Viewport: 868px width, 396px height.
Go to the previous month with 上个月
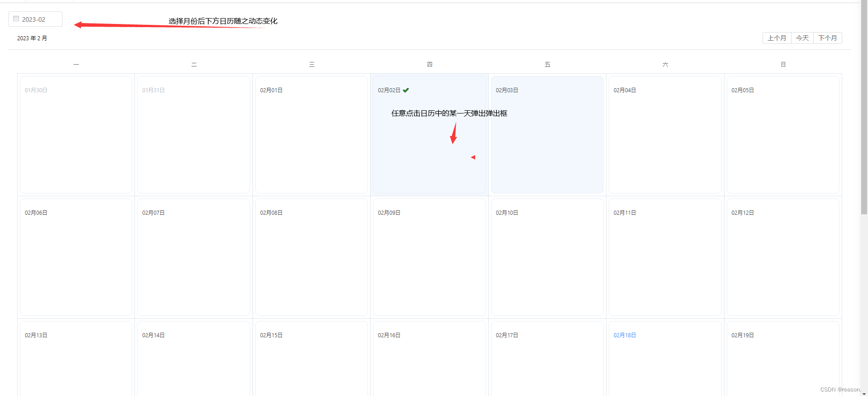click(777, 38)
